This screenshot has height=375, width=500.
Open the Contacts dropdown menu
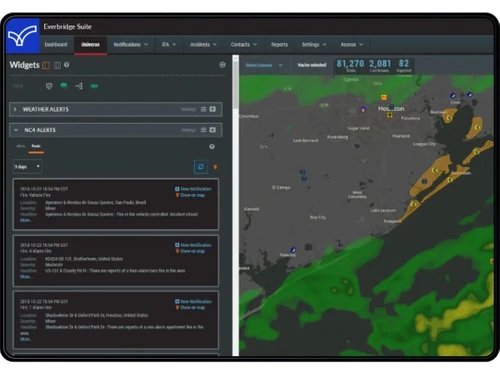pyautogui.click(x=244, y=44)
